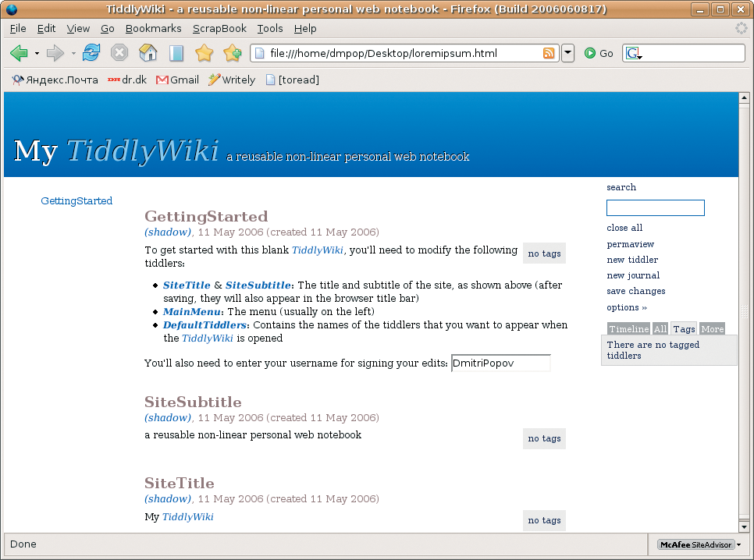The image size is (754, 560).
Task: Open the Go menu
Action: [107, 29]
